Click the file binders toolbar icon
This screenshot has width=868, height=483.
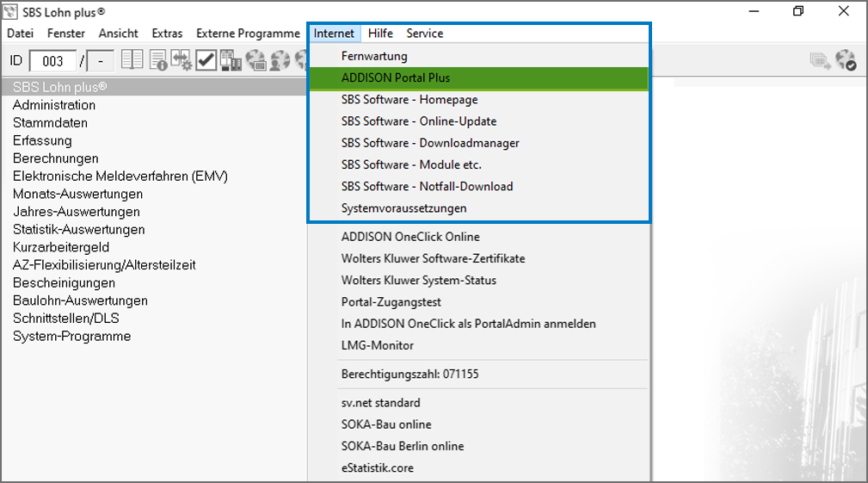(231, 60)
